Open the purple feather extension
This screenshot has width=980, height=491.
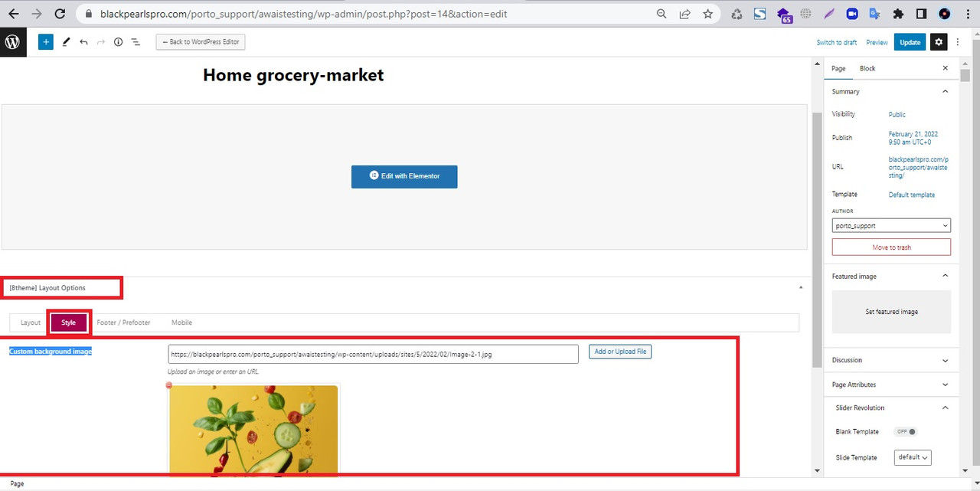coord(828,14)
